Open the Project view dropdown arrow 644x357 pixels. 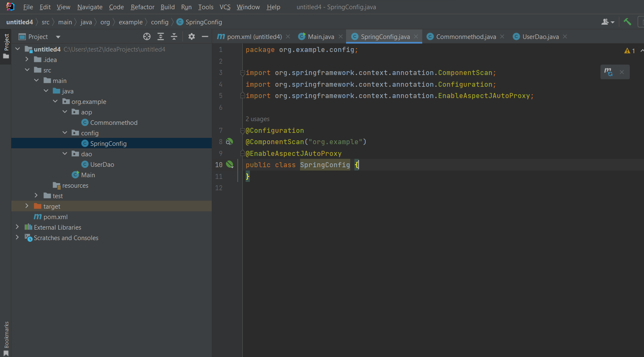pyautogui.click(x=58, y=37)
